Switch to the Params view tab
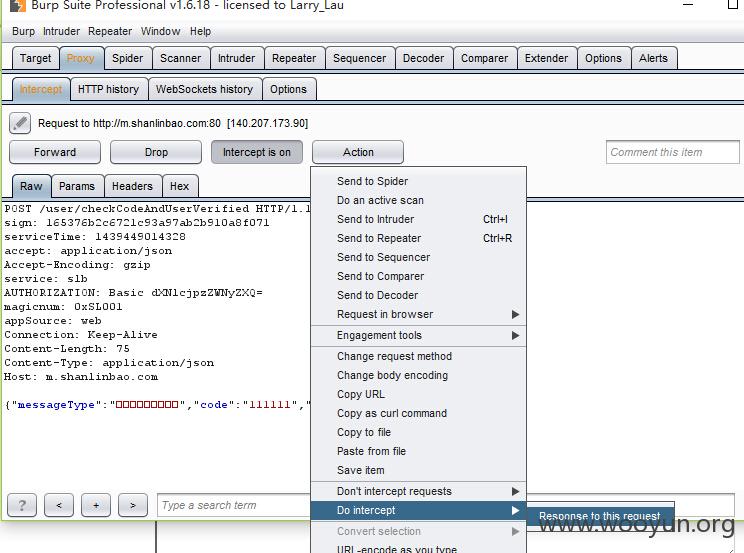This screenshot has width=744, height=553. [77, 186]
